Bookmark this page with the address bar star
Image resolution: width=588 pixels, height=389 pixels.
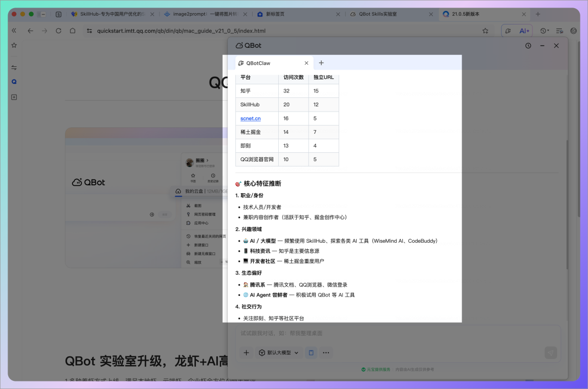click(x=485, y=31)
